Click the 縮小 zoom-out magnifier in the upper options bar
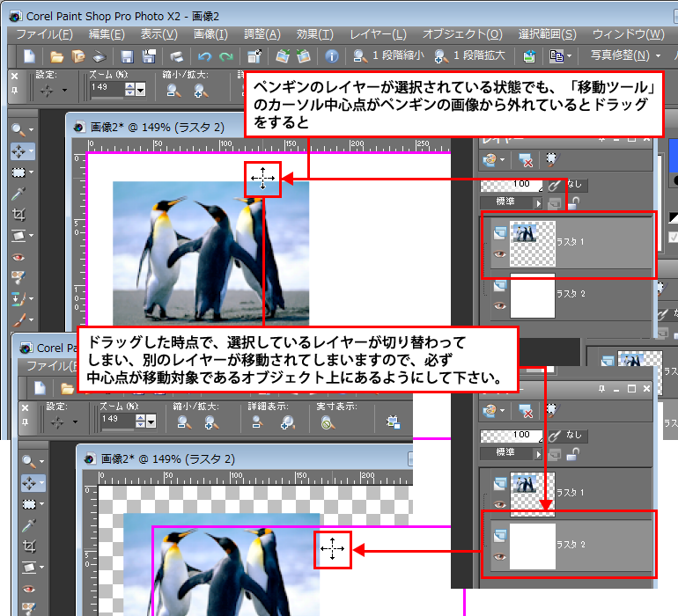 (173, 90)
